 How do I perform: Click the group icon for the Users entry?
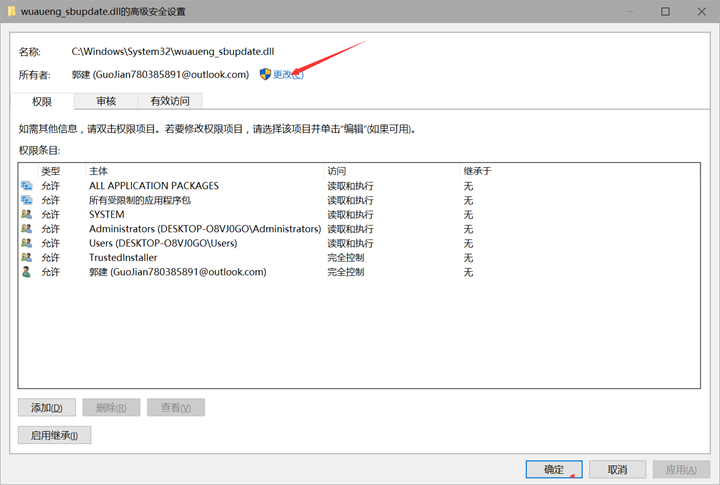click(x=27, y=242)
